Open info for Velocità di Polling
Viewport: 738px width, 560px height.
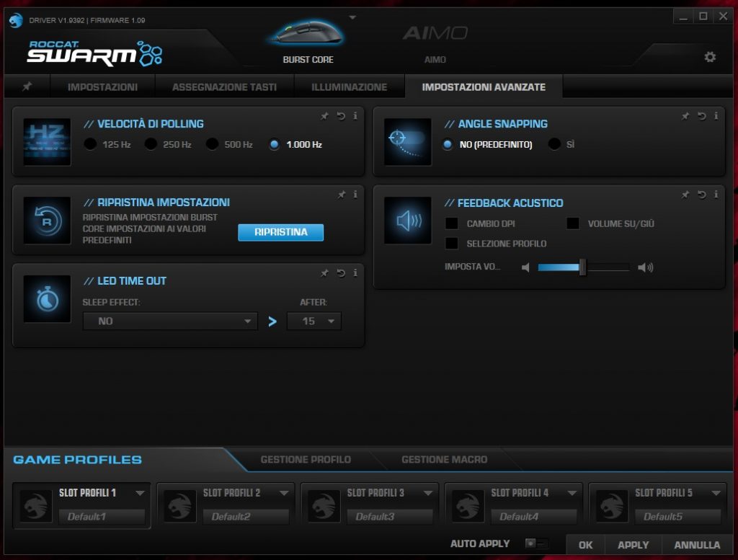(x=355, y=116)
